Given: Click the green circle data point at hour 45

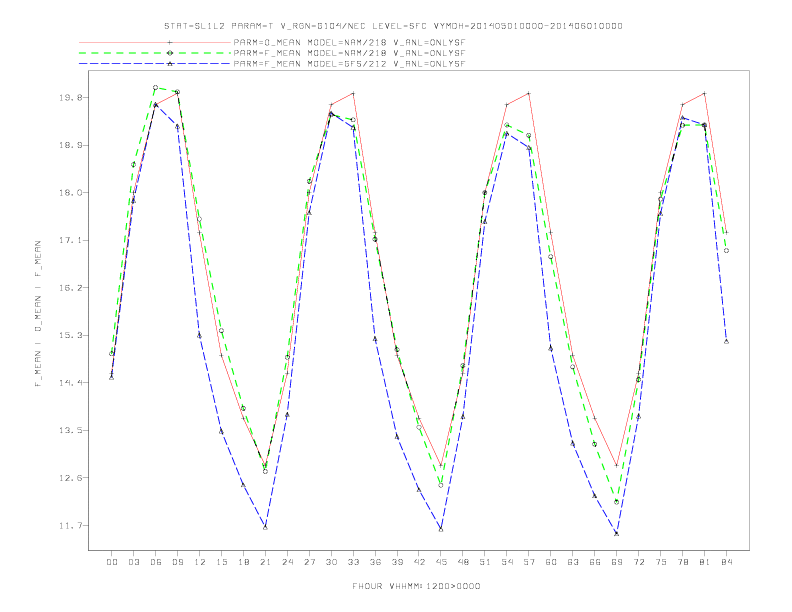Looking at the screenshot, I should tap(441, 485).
